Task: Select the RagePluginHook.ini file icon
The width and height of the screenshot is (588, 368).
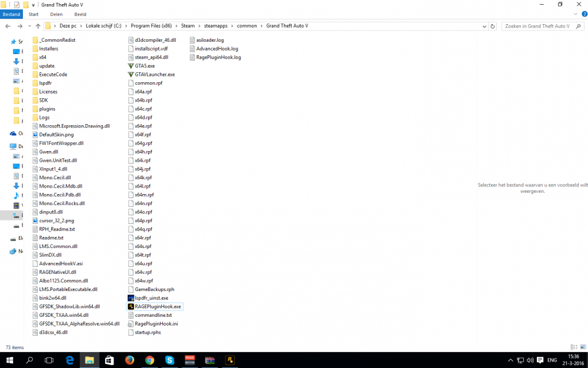Action: click(131, 324)
